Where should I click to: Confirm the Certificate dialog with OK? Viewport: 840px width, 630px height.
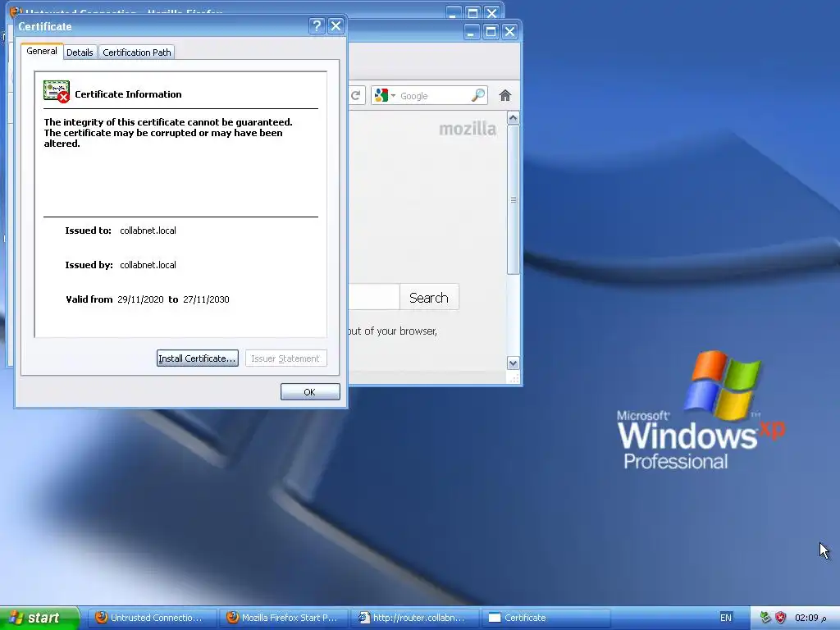click(310, 391)
